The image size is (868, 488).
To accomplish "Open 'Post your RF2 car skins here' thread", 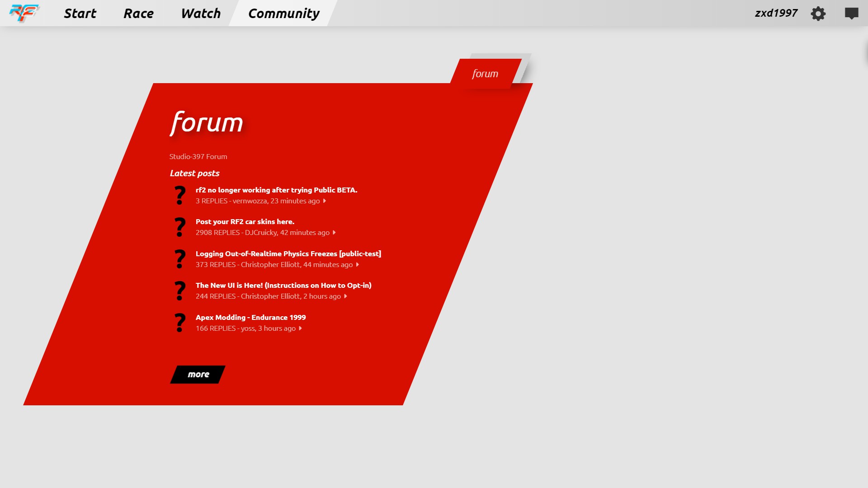I will click(x=245, y=222).
